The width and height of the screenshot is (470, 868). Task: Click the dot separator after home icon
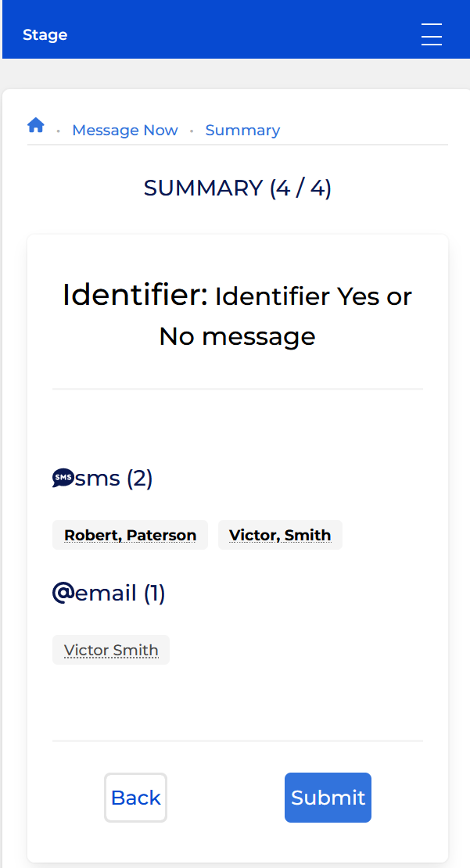click(58, 131)
